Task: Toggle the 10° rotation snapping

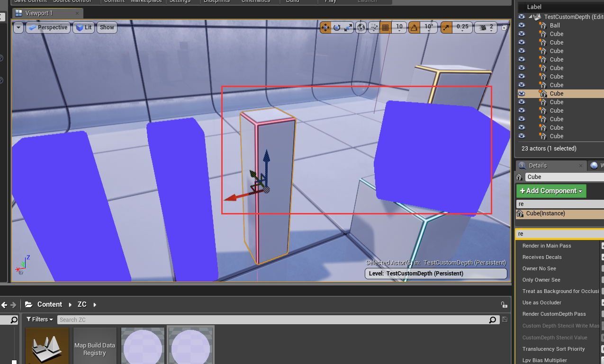Action: (x=414, y=27)
